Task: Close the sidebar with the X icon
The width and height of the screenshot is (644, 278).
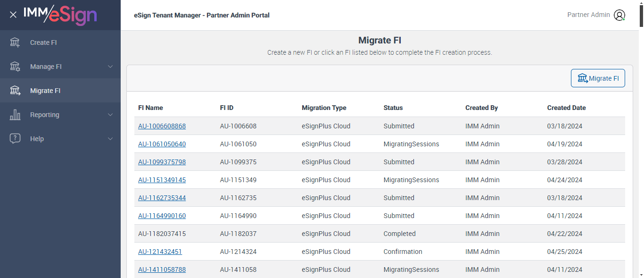Action: [13, 15]
